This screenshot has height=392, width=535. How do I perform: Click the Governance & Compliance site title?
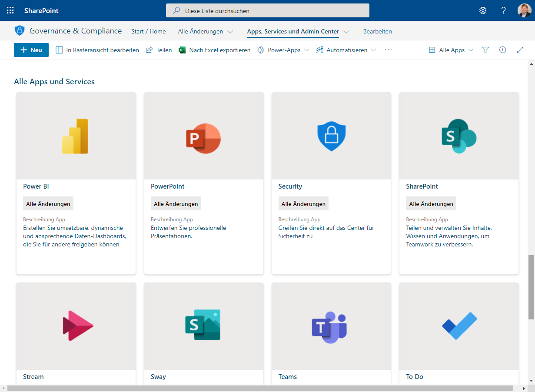pos(76,31)
